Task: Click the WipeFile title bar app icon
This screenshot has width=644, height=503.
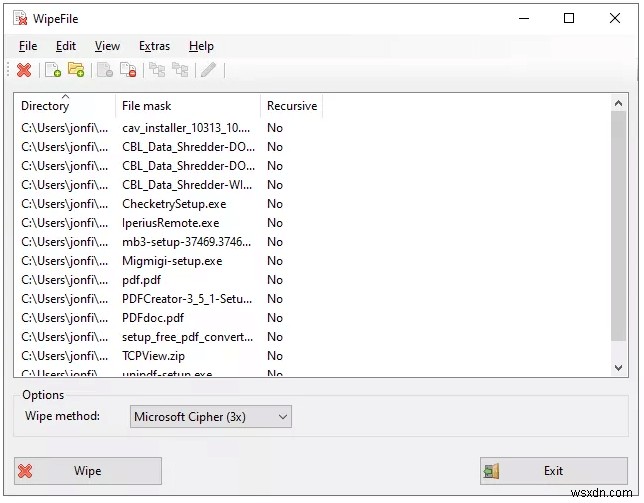Action: (x=20, y=18)
